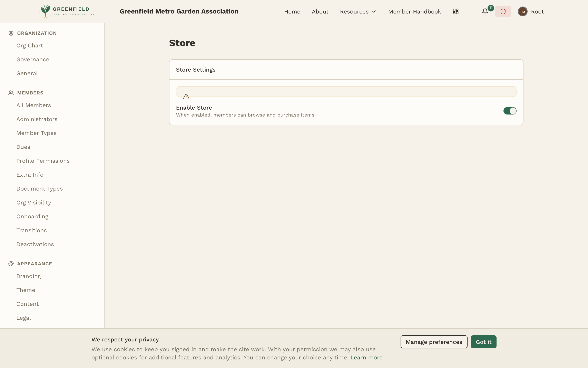Click the RO user avatar
The height and width of the screenshot is (368, 588).
click(x=522, y=11)
